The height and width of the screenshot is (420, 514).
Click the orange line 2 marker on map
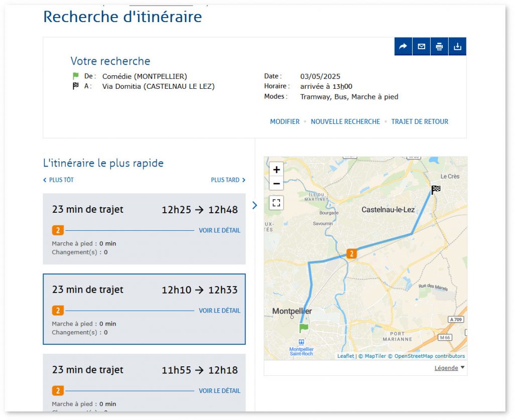point(351,253)
